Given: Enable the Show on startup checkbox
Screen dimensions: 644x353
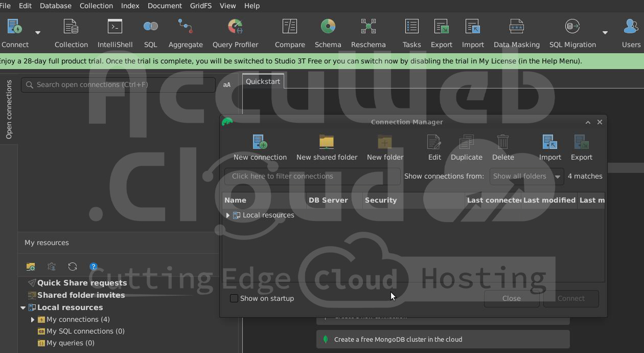Looking at the screenshot, I should [x=234, y=298].
